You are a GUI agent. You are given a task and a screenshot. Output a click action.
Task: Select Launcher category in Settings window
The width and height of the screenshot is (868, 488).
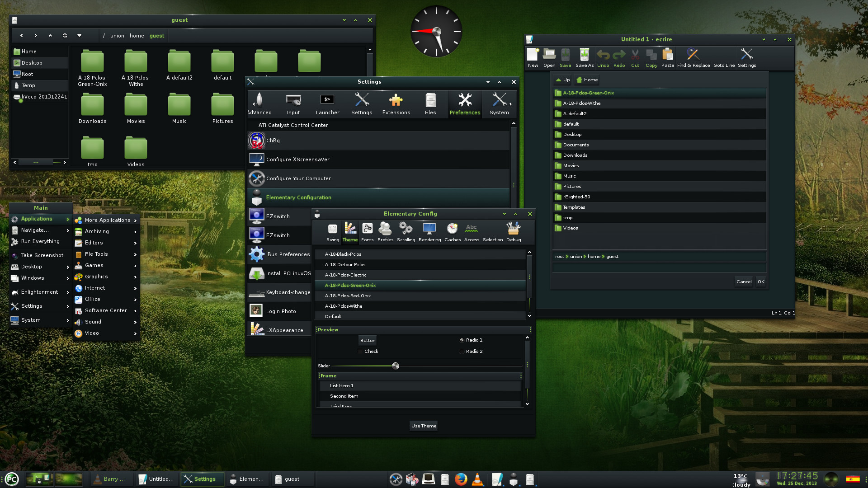[x=327, y=104]
